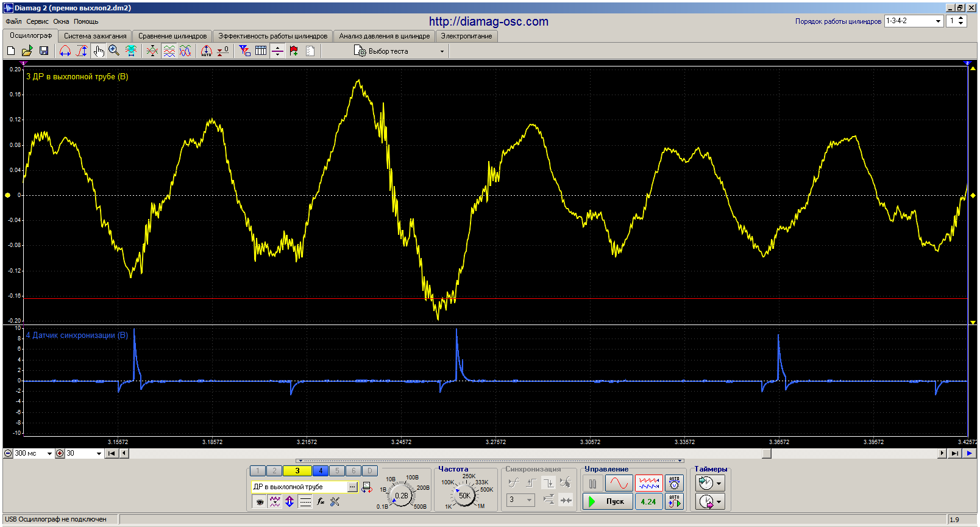This screenshot has width=980, height=527.
Task: Select the horizontal measurement arc tool
Action: click(65, 51)
